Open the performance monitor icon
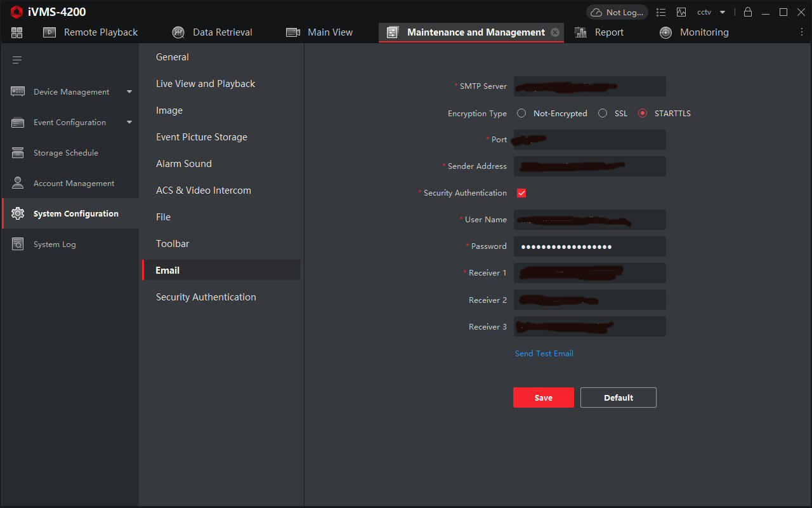 point(681,11)
